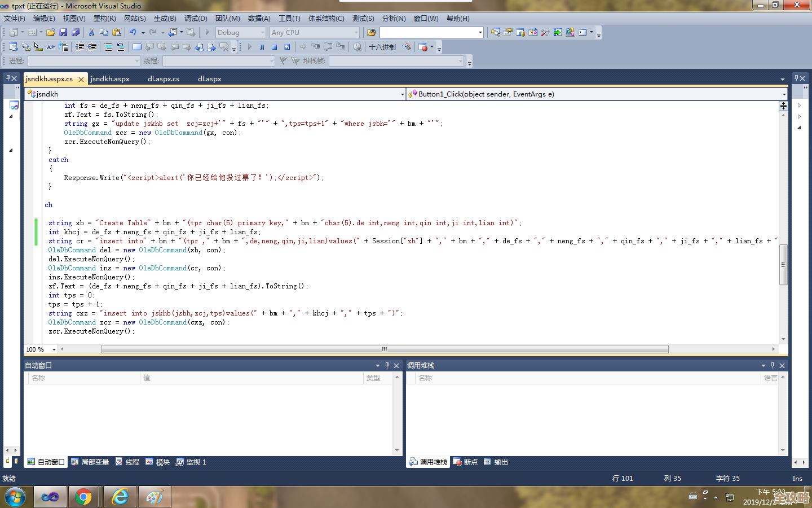Unpin the 调用堆栈 panel
The image size is (812, 508).
pyautogui.click(x=773, y=365)
